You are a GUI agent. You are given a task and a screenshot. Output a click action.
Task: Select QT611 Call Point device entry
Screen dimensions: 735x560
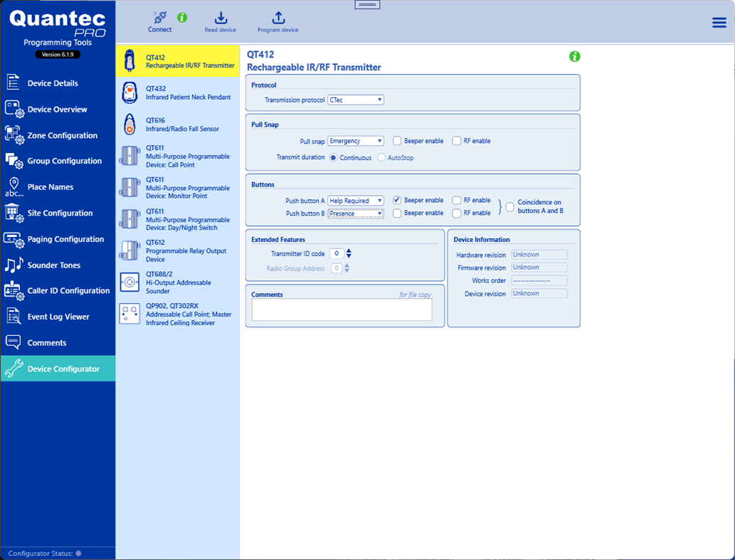point(178,156)
